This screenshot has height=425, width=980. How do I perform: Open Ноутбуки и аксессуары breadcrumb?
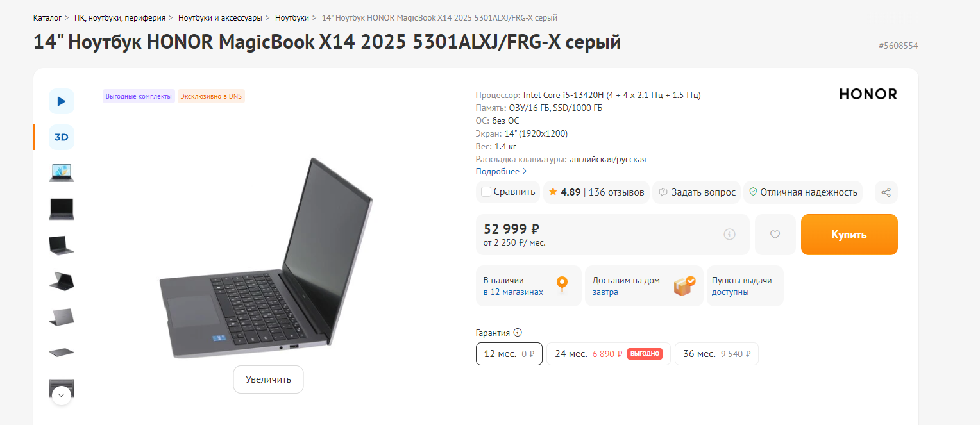click(221, 17)
